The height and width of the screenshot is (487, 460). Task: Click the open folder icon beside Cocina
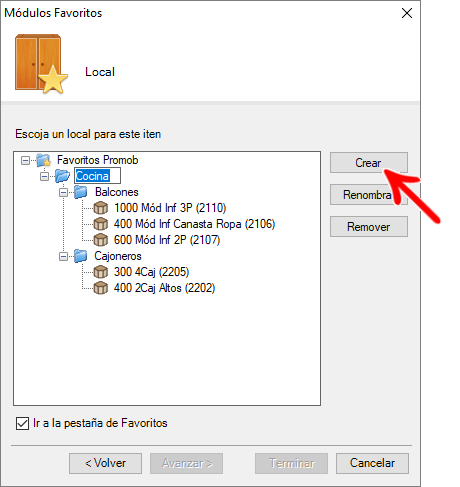[x=62, y=176]
